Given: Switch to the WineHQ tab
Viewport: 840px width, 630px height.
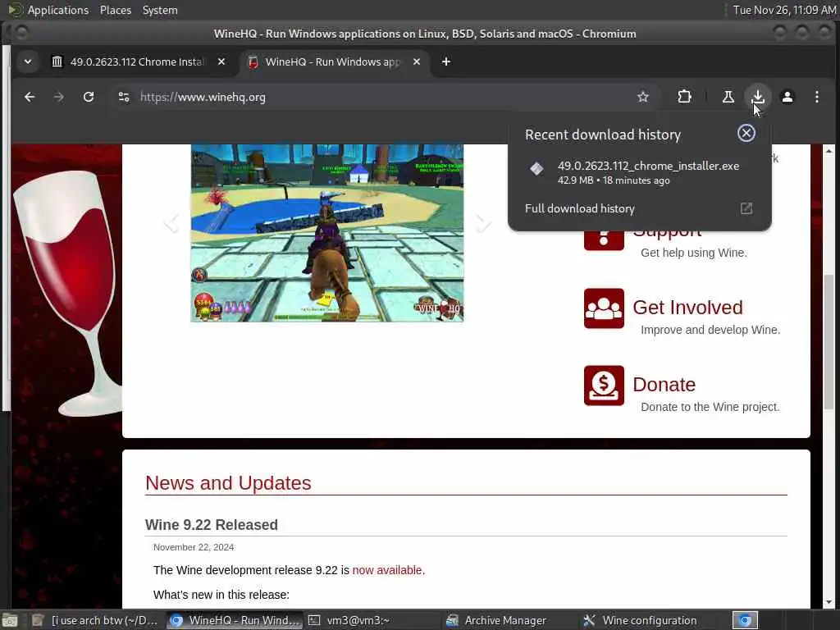Looking at the screenshot, I should click(333, 62).
